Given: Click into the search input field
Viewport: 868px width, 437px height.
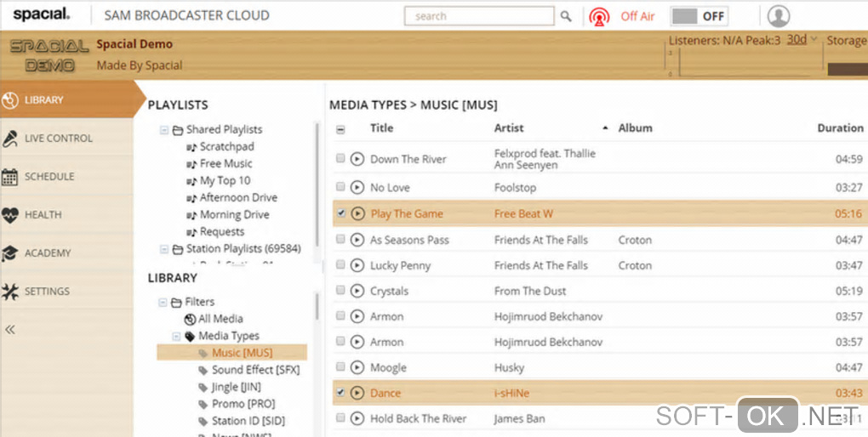Looking at the screenshot, I should click(x=479, y=16).
